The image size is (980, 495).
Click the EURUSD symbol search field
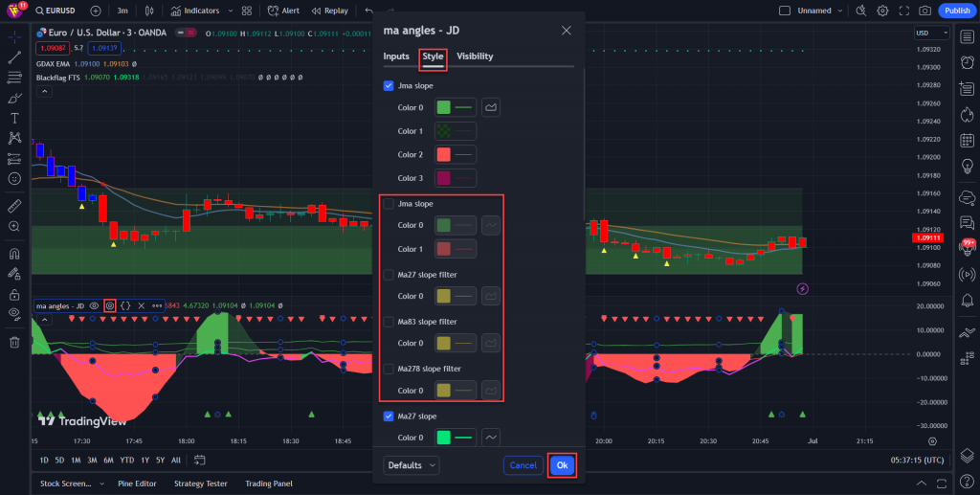click(x=55, y=11)
